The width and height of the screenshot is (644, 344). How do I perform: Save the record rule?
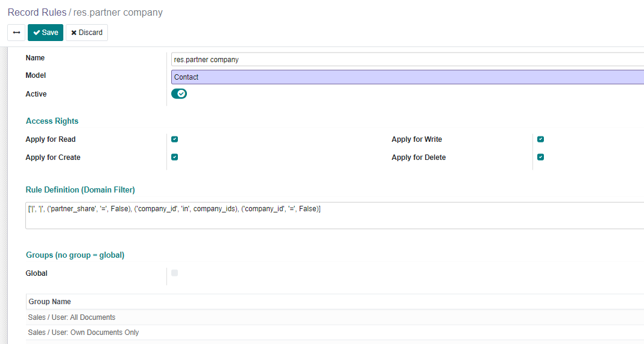45,33
